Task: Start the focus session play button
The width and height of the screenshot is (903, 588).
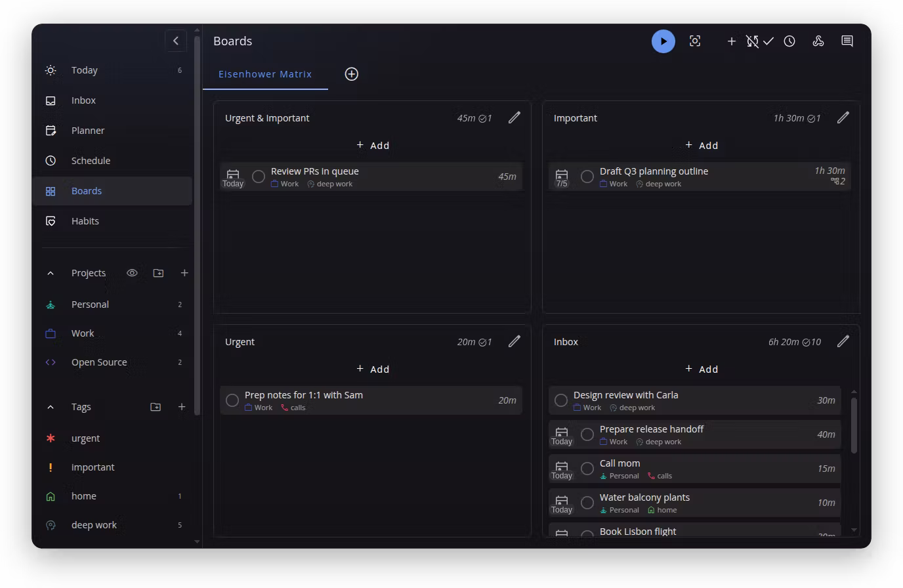Action: pyautogui.click(x=663, y=41)
